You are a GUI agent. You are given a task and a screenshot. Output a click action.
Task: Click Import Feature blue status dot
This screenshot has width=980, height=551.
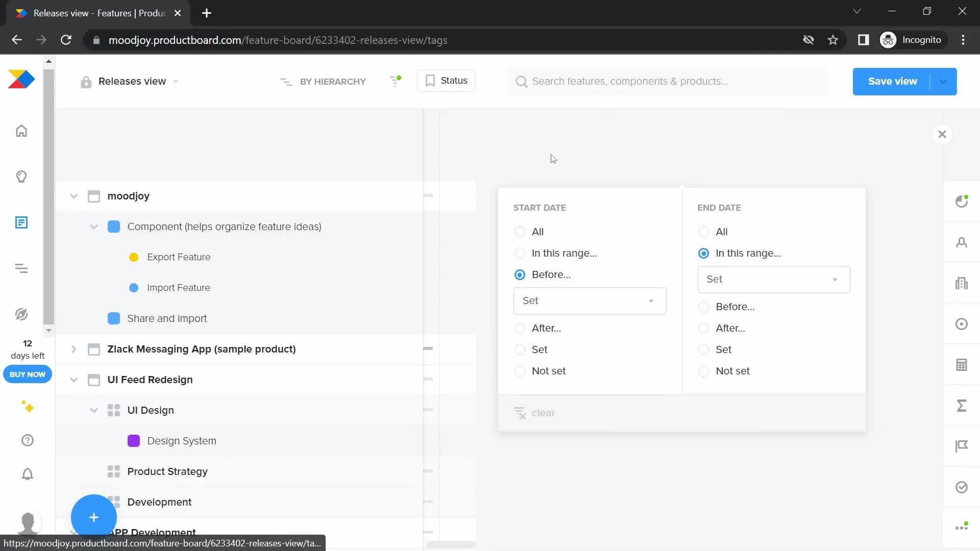point(134,288)
